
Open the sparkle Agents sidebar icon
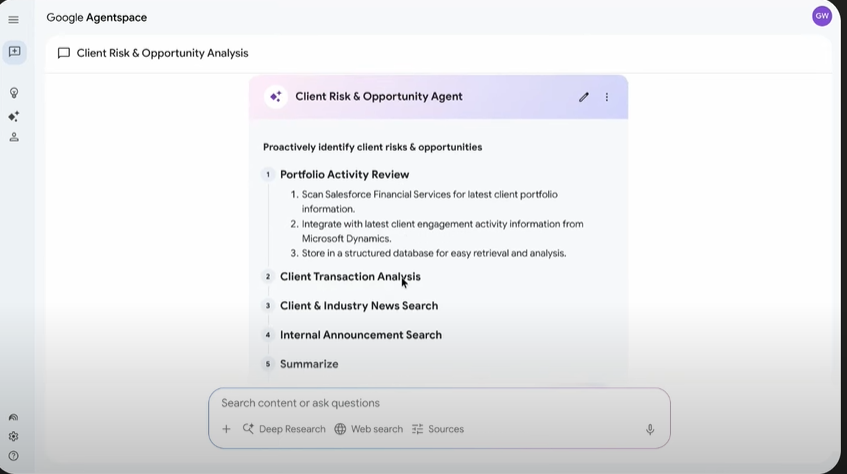[x=14, y=116]
